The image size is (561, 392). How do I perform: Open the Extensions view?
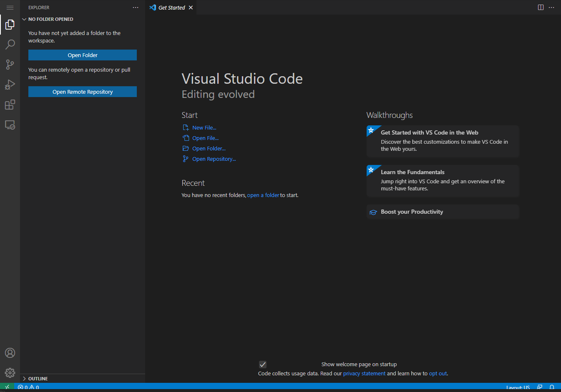10,105
